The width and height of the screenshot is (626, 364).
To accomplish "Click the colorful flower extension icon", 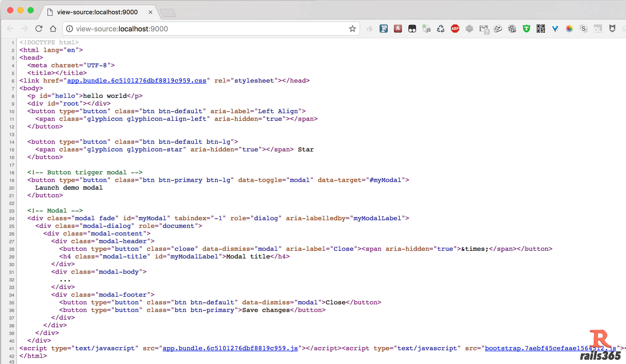I will point(569,29).
